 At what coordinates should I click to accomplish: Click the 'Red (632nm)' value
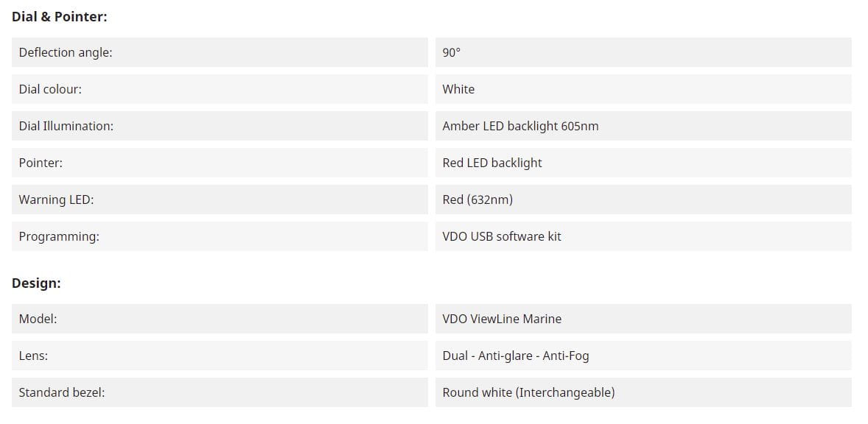pyautogui.click(x=477, y=199)
